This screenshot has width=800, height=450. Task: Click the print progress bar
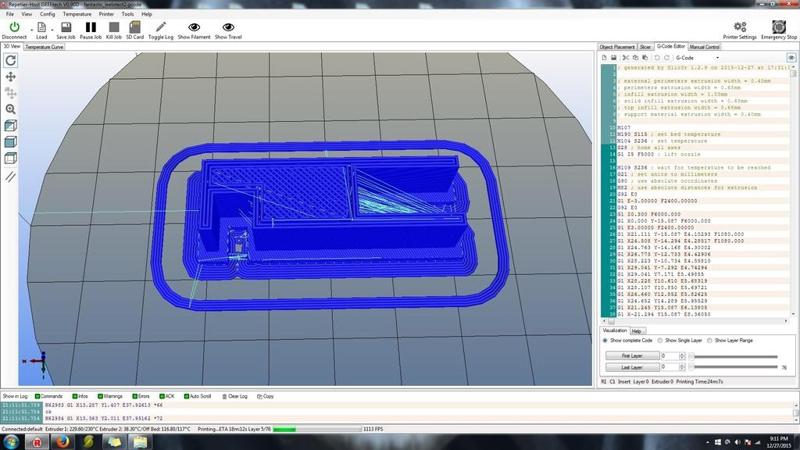point(317,430)
